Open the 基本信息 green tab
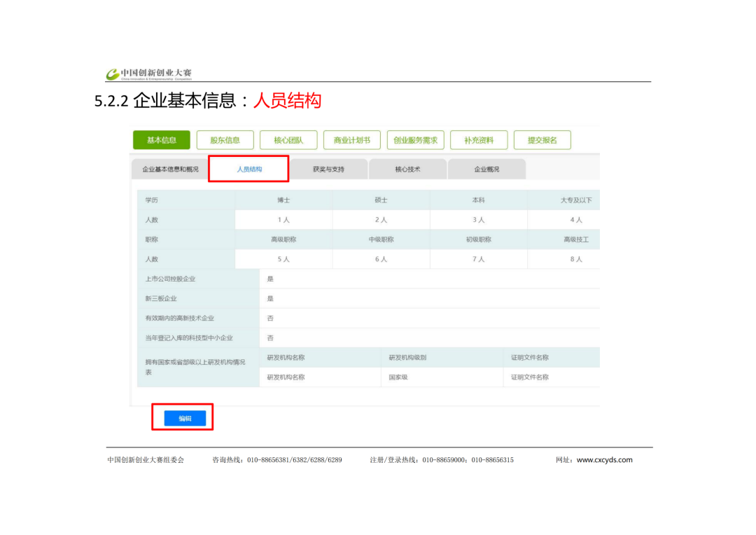Image resolution: width=756 pixels, height=535 pixels. [x=162, y=140]
